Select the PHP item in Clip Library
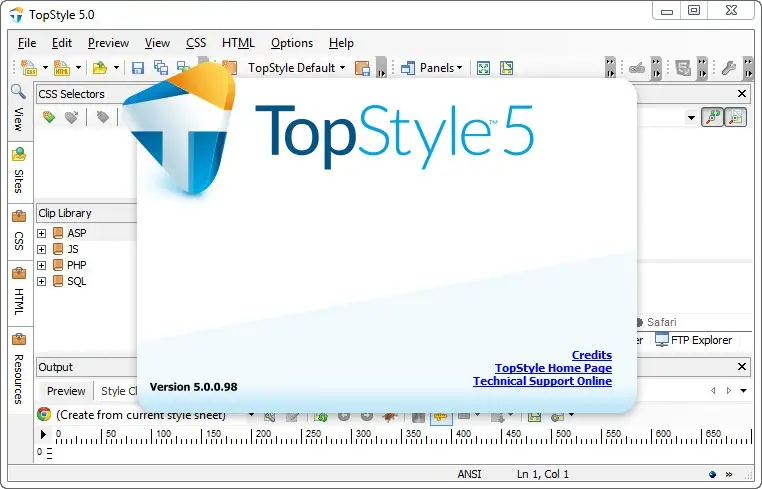Image resolution: width=762 pixels, height=489 pixels. 77,265
